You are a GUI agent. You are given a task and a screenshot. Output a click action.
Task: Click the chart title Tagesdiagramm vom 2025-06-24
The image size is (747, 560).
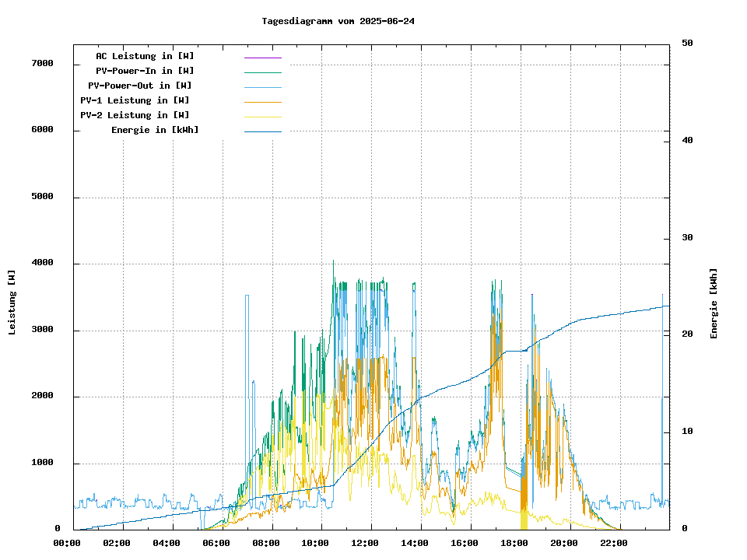[x=338, y=21]
